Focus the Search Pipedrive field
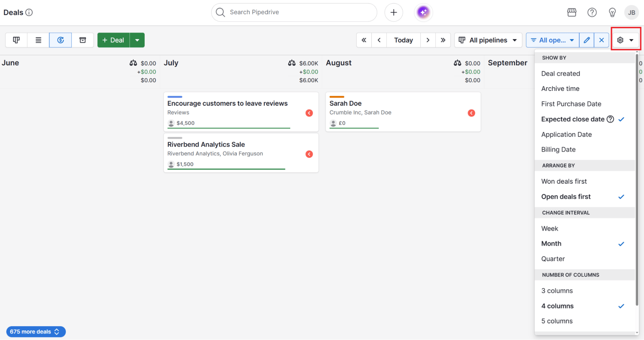The image size is (644, 340). pos(294,12)
